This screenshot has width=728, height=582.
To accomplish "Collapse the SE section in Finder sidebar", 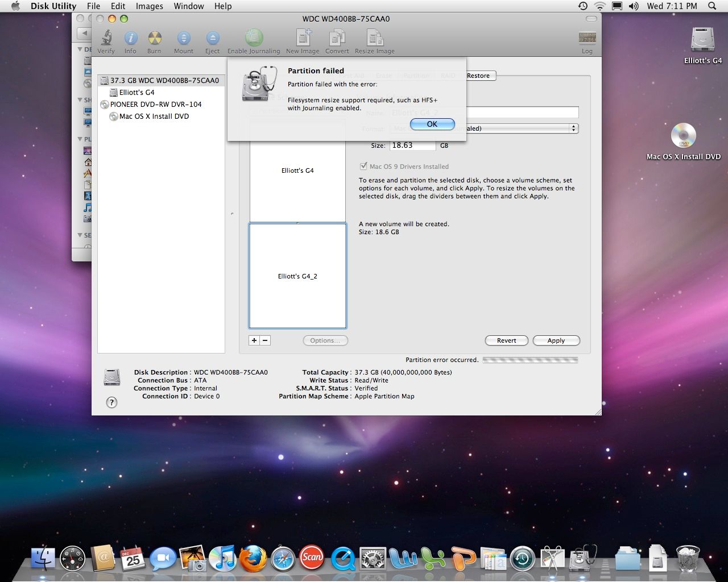I will tap(80, 235).
